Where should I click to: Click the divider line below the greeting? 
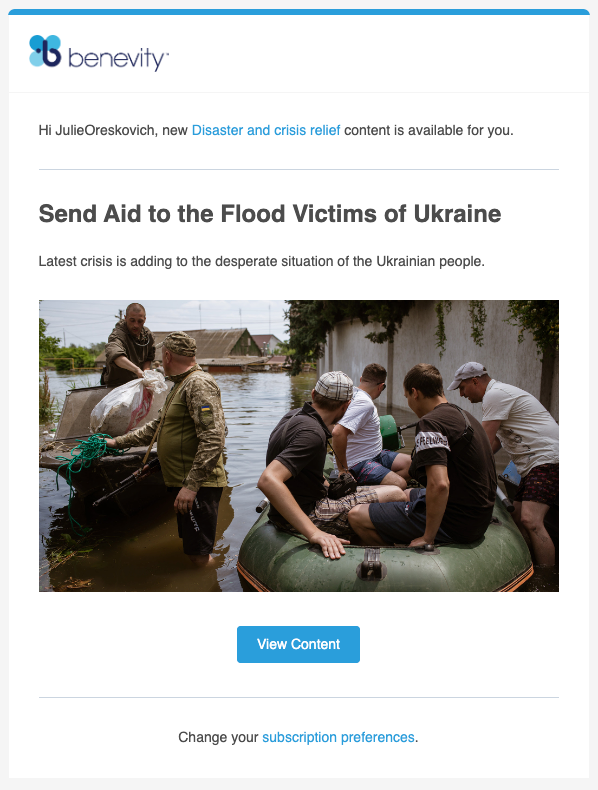pyautogui.click(x=299, y=170)
